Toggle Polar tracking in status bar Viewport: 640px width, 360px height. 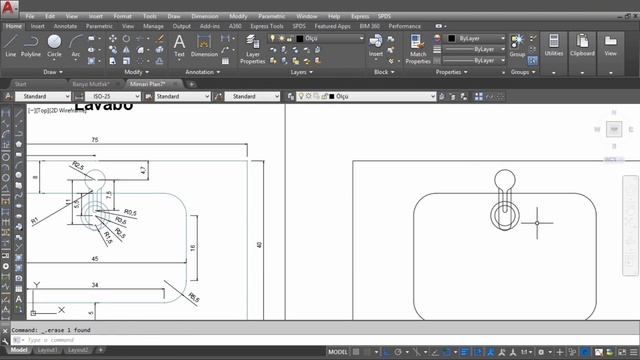[398, 352]
